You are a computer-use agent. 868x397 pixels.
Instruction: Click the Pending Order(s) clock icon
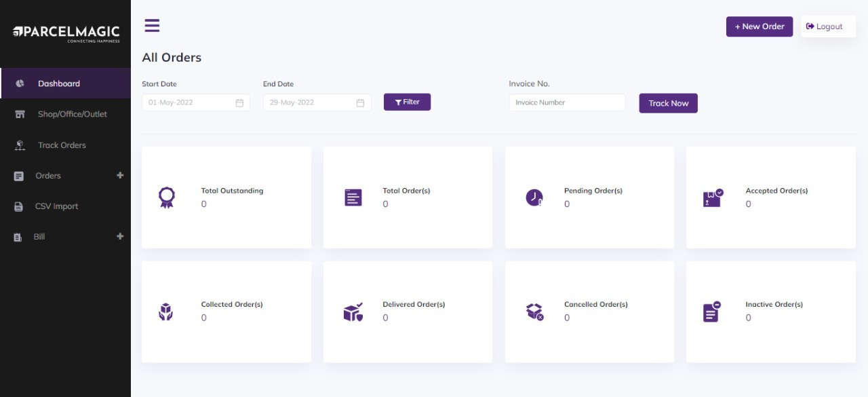(x=534, y=197)
